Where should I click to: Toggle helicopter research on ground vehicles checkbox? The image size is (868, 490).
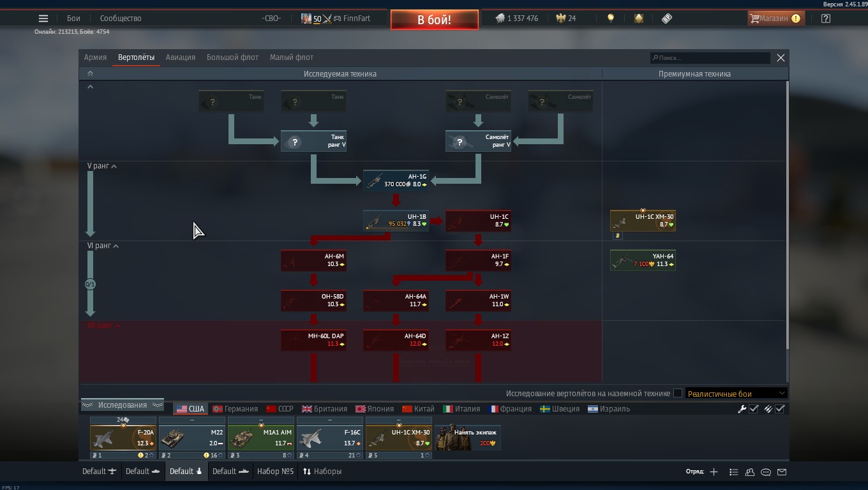click(678, 394)
